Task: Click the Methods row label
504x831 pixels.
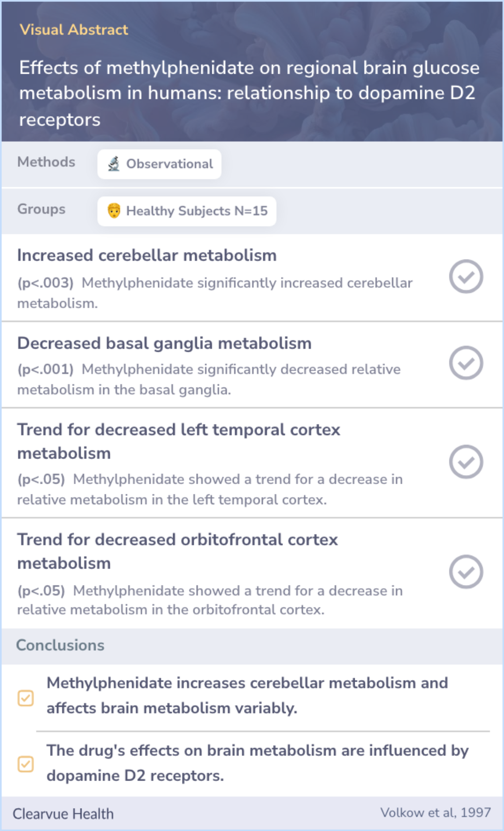Action: point(46,162)
